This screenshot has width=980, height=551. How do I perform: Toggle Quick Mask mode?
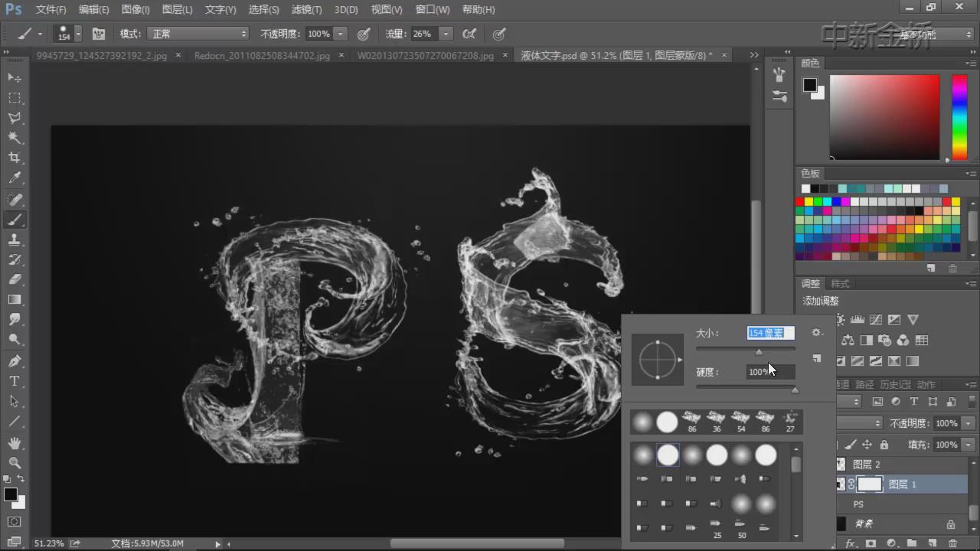coord(15,522)
